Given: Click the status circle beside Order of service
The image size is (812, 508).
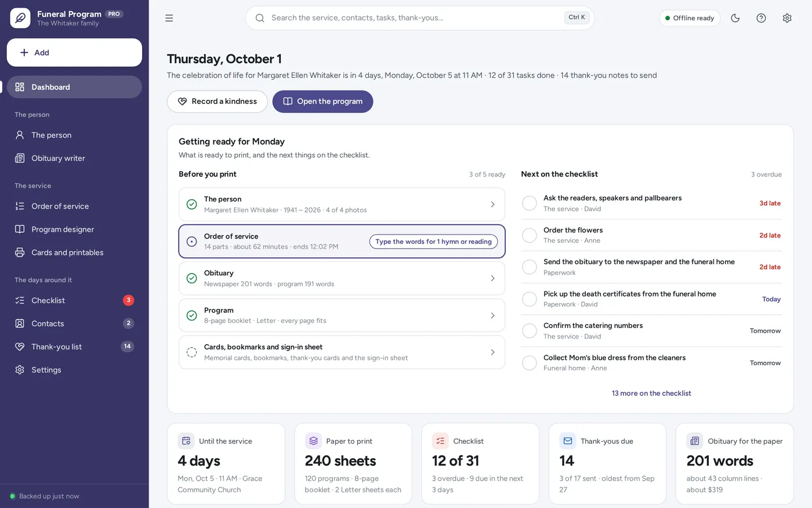Looking at the screenshot, I should 192,241.
